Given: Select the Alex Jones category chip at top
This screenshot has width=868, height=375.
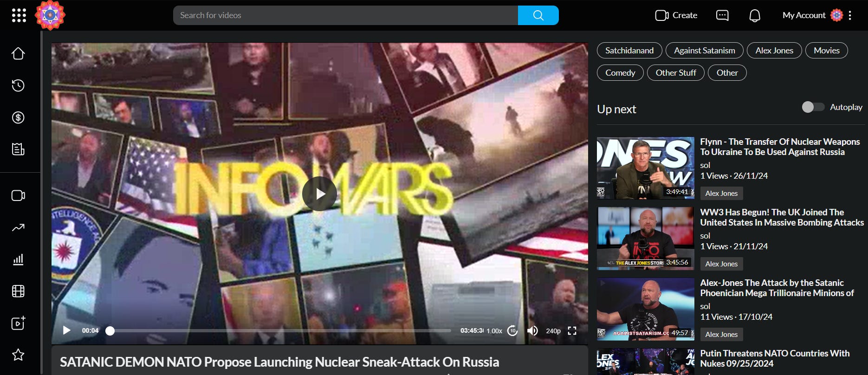Looking at the screenshot, I should coord(774,51).
